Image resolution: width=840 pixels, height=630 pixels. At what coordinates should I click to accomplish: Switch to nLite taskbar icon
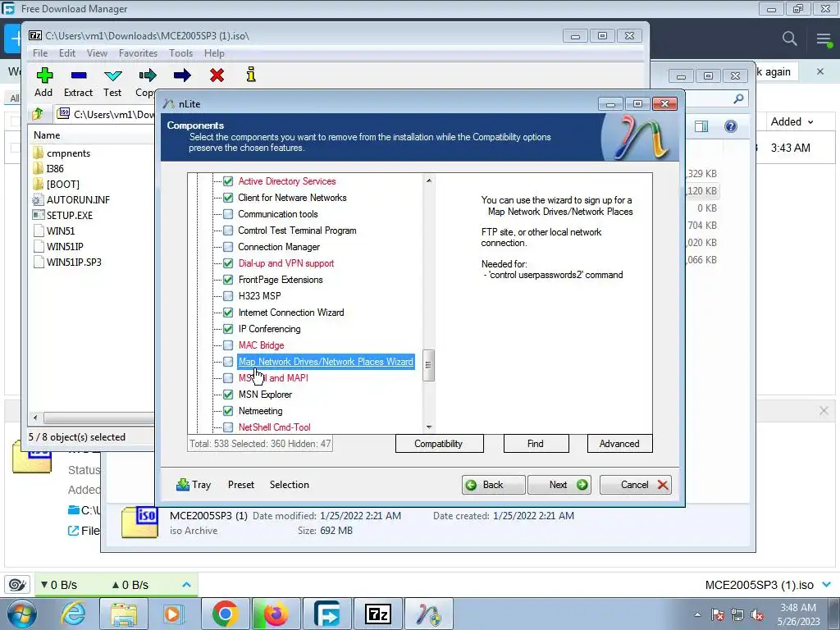(x=428, y=614)
